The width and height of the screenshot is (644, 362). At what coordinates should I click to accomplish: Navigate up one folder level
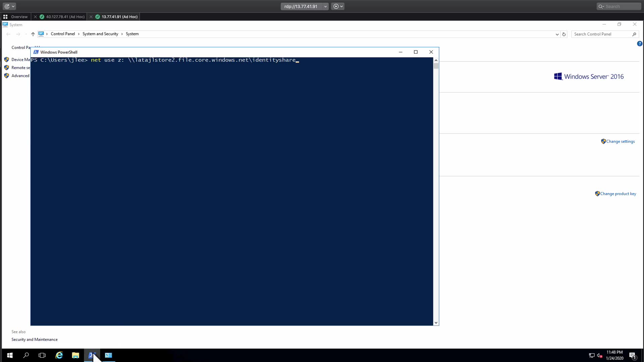coord(33,34)
